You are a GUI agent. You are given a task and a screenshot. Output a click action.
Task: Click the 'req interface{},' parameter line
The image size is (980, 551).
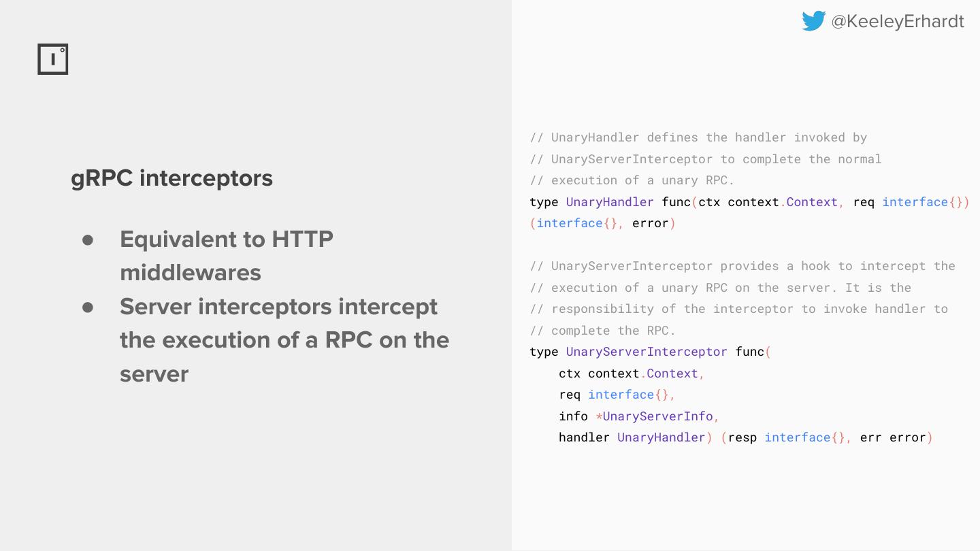pyautogui.click(x=617, y=395)
